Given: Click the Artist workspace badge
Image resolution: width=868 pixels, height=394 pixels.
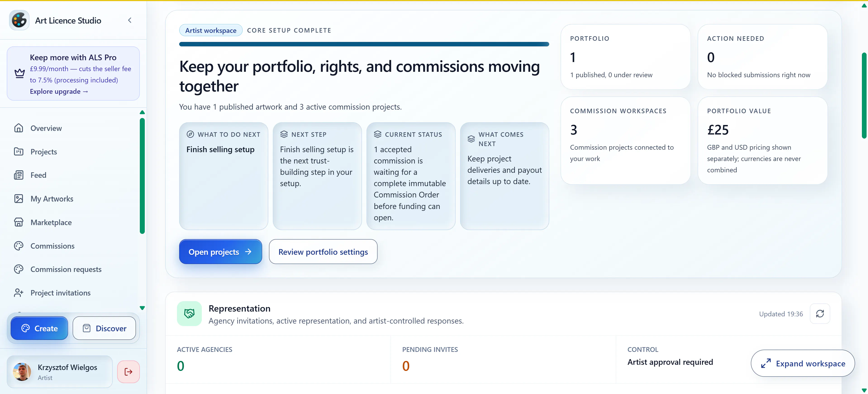Looking at the screenshot, I should (x=211, y=30).
